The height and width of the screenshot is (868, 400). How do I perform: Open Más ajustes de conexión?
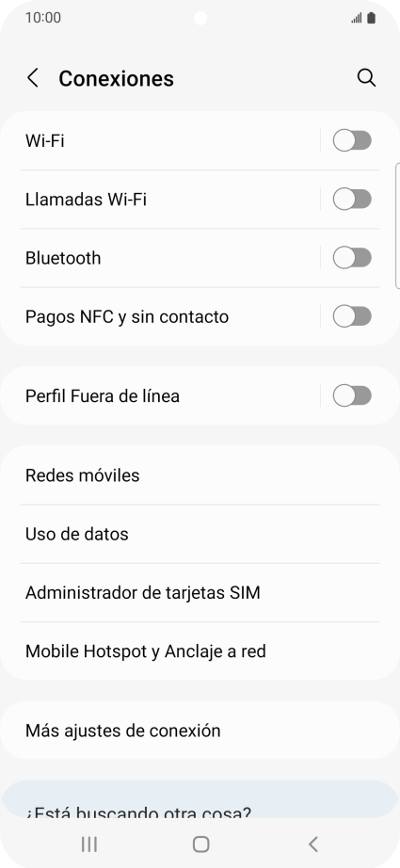tap(200, 731)
